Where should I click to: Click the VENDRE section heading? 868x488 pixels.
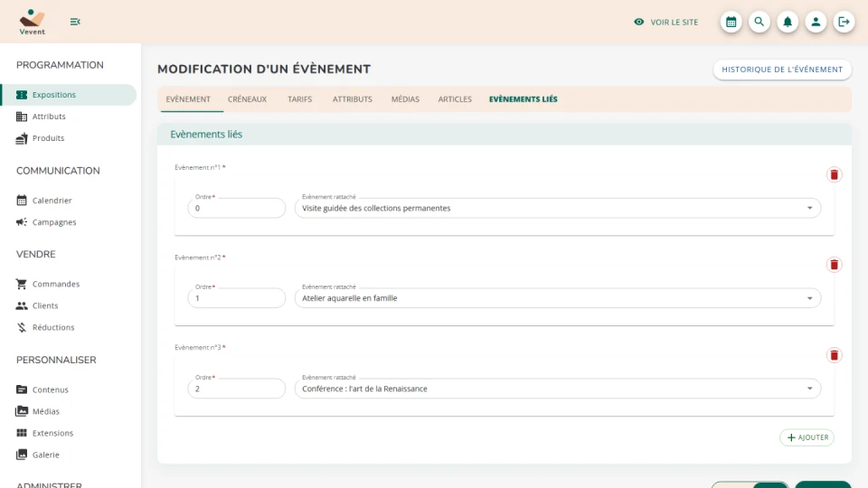point(36,255)
